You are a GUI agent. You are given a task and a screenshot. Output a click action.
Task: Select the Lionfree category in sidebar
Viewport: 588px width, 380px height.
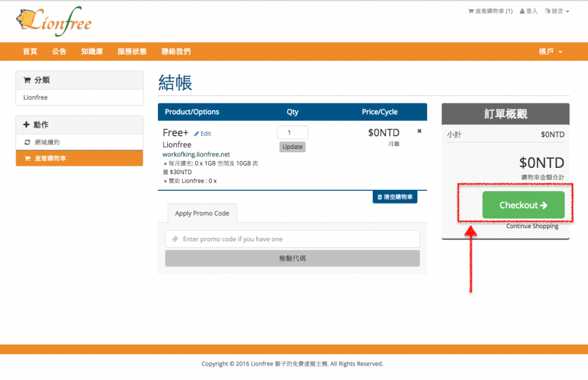click(79, 98)
